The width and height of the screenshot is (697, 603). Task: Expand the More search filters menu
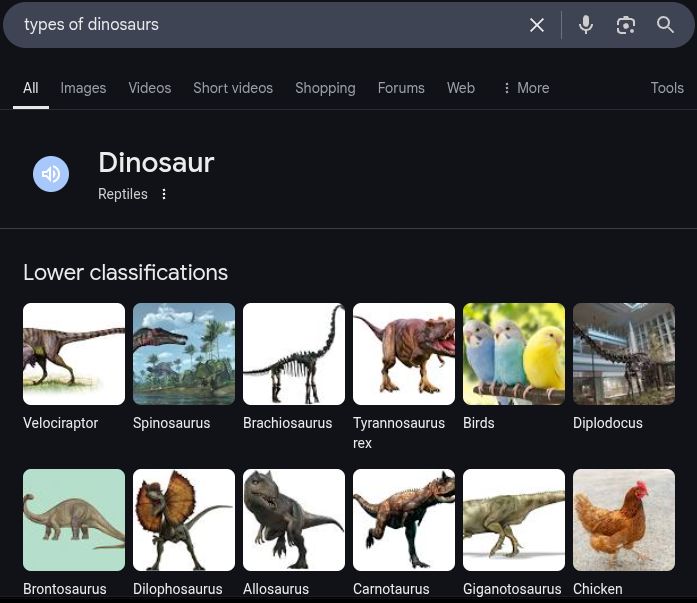pos(525,88)
